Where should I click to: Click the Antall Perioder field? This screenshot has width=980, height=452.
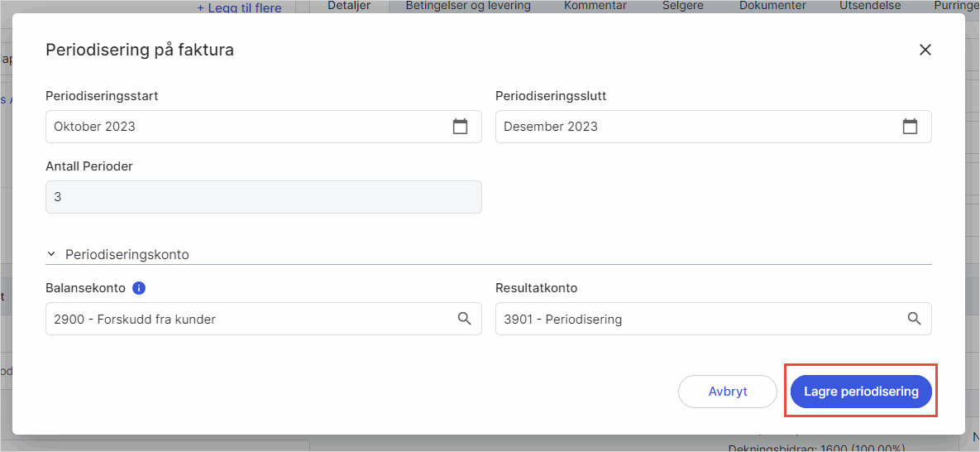click(263, 197)
